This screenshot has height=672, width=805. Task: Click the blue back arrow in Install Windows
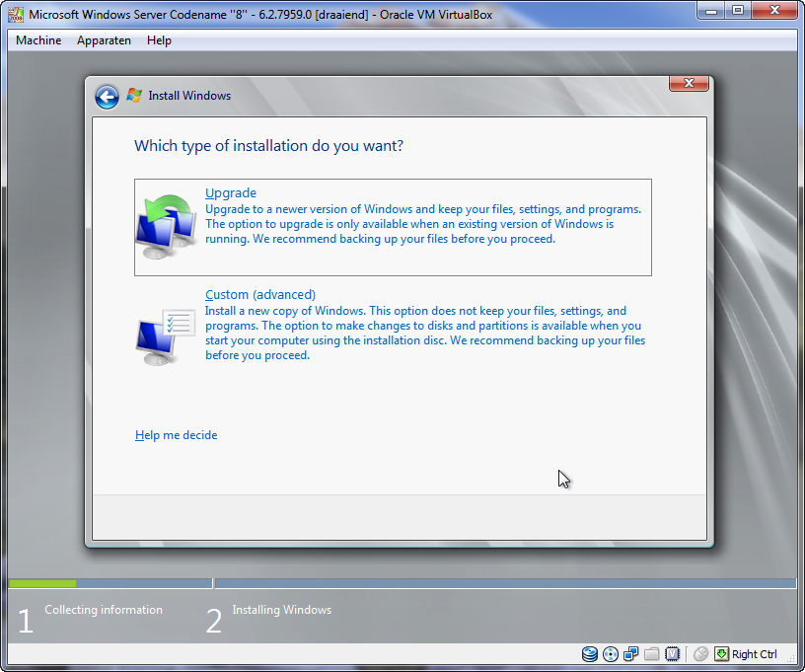107,97
